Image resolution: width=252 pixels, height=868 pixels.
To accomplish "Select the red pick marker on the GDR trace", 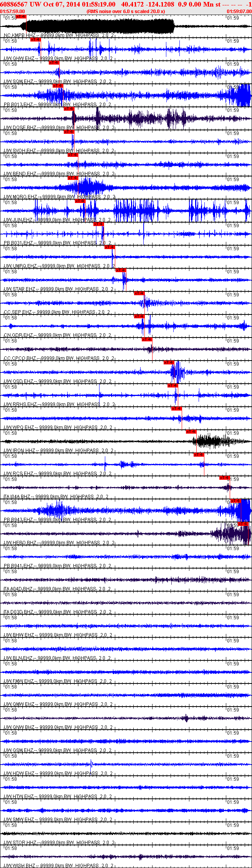I will [x=139, y=316].
